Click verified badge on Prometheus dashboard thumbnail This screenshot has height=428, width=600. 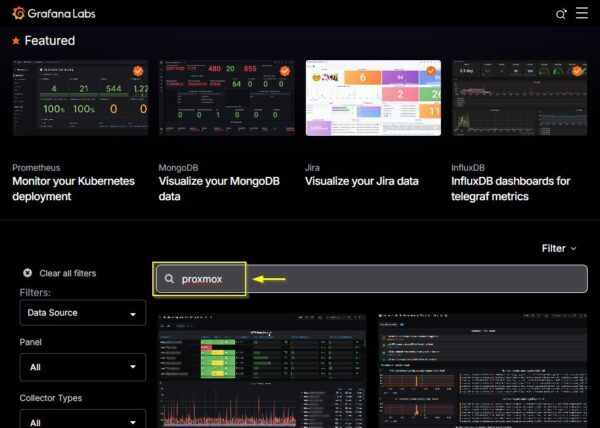click(138, 71)
